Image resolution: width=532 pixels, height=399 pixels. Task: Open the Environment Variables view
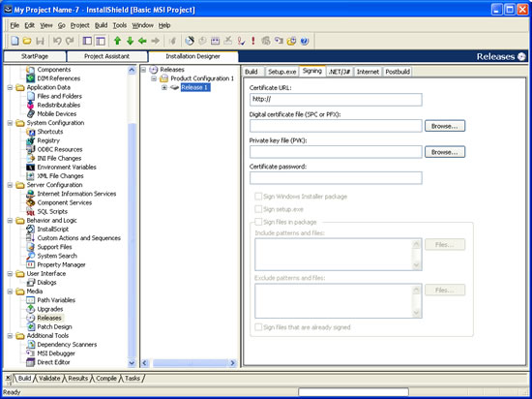point(67,168)
